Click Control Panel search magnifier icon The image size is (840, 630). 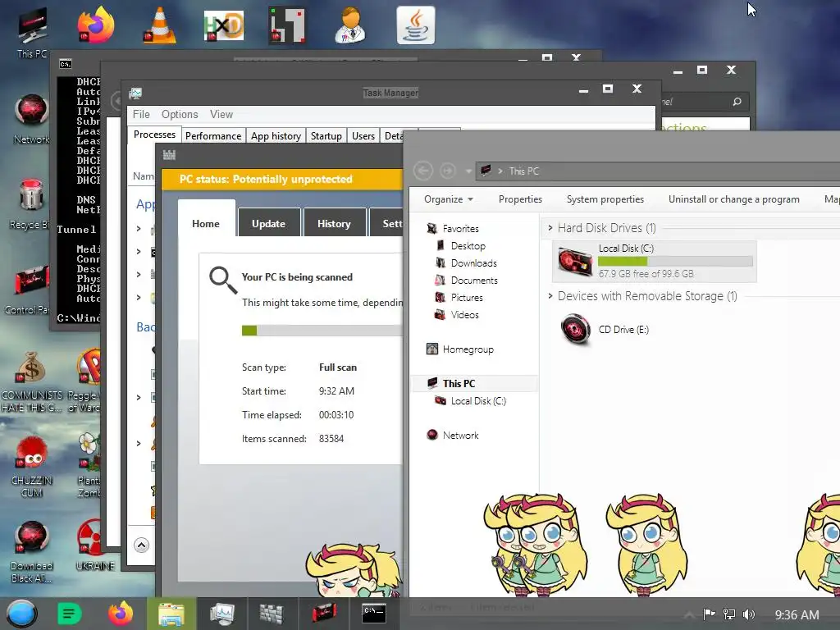[x=737, y=102]
